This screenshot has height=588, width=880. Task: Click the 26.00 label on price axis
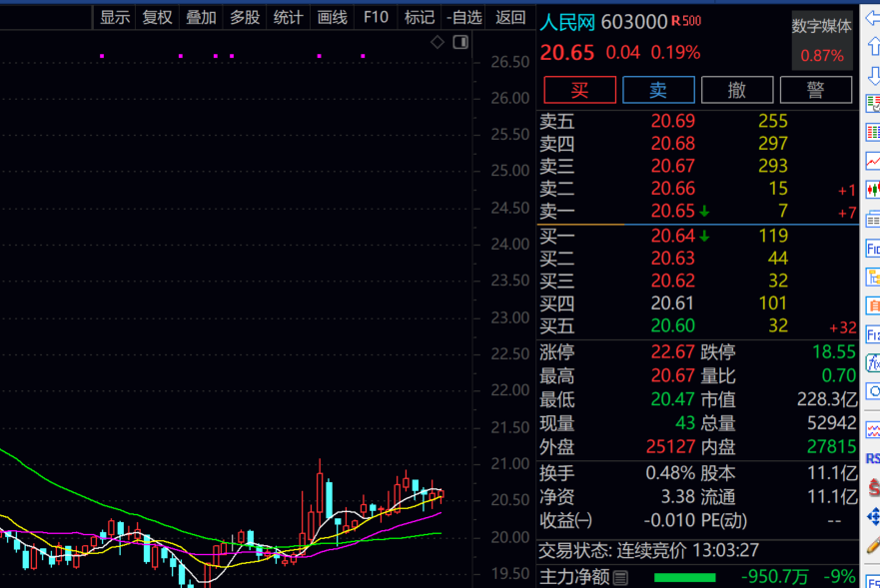(509, 98)
